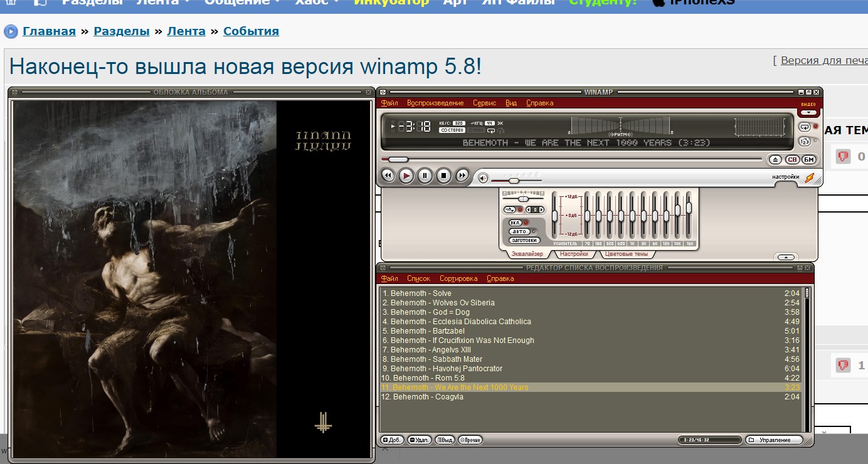Set the balance slider in equalizer panel

point(524,199)
